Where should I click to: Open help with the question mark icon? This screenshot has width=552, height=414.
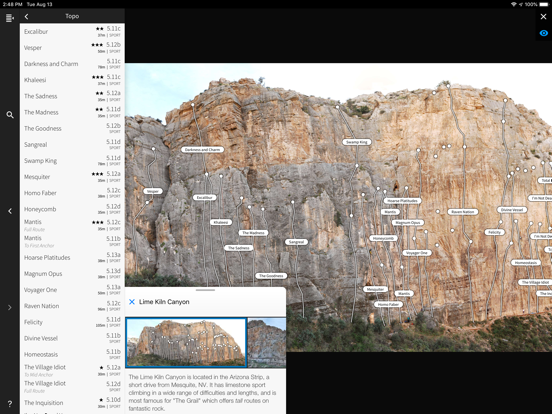click(10, 403)
